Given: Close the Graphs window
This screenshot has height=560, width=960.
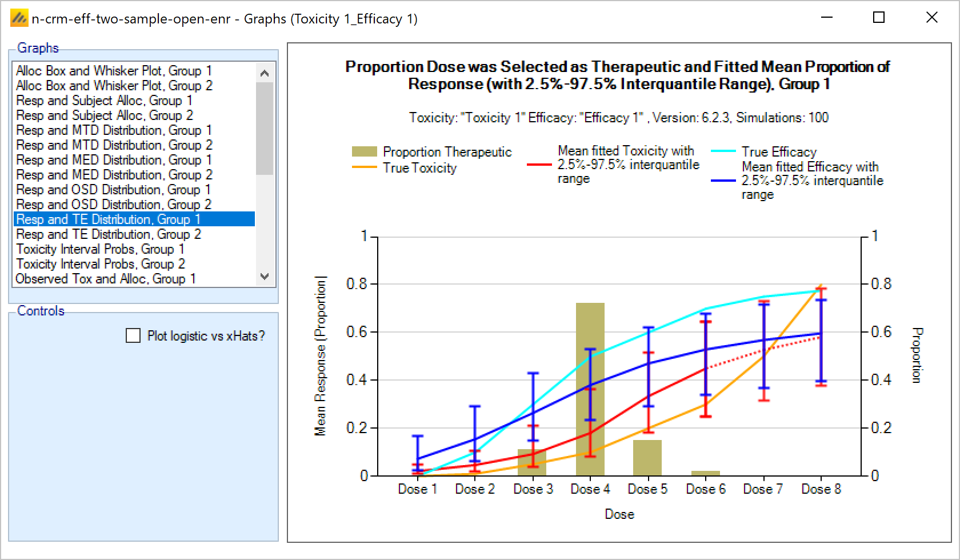Looking at the screenshot, I should (931, 18).
